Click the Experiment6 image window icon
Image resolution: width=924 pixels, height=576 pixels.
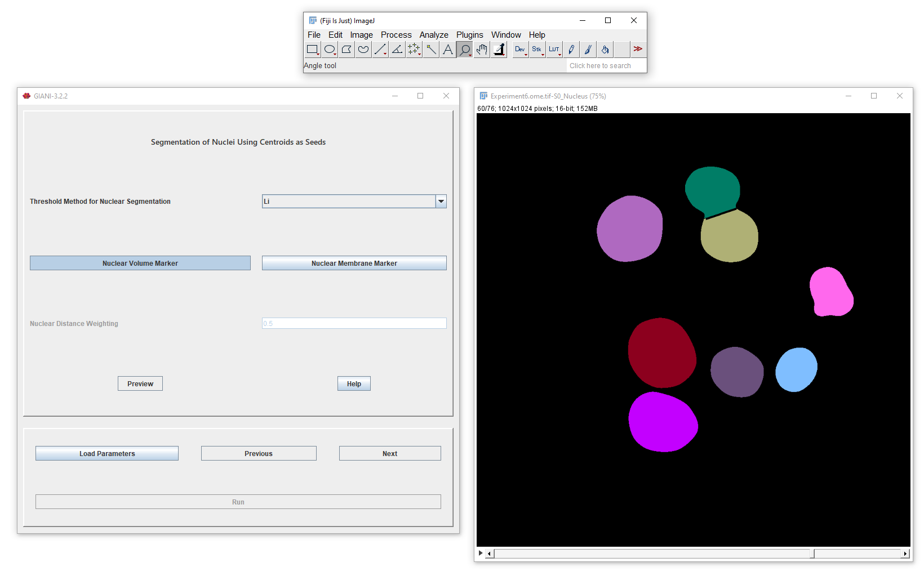click(x=483, y=96)
